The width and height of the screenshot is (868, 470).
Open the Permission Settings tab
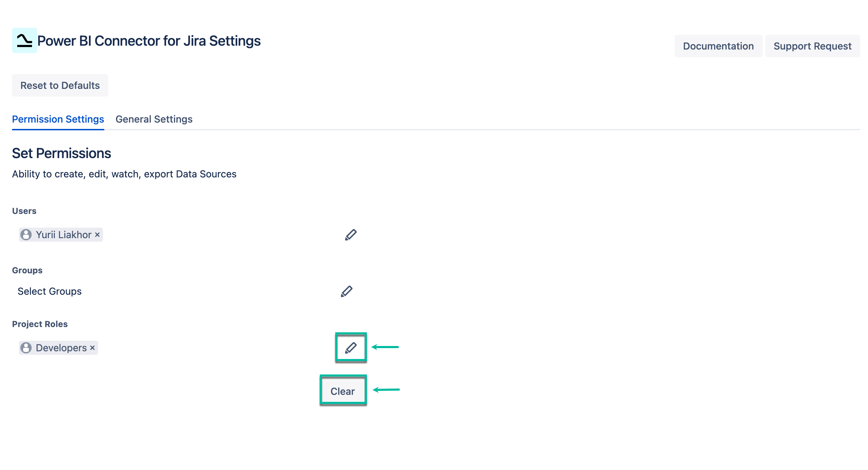58,119
